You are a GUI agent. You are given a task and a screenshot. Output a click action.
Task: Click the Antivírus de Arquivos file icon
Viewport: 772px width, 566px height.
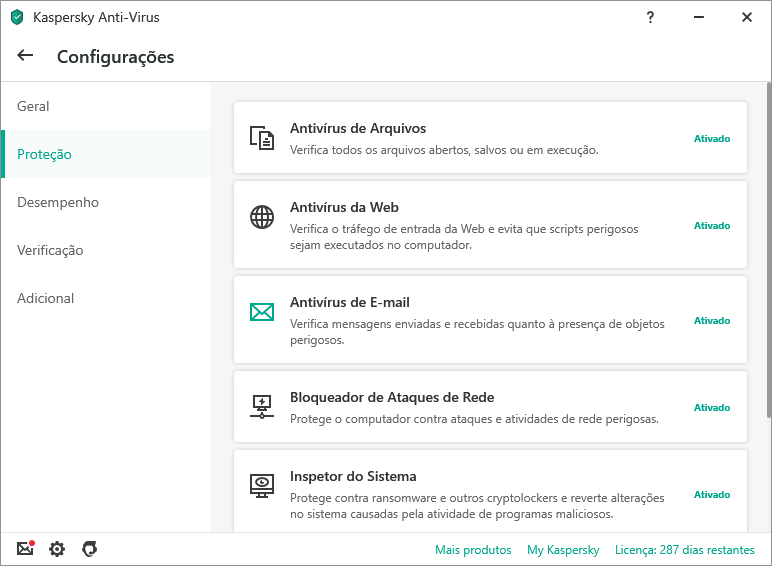click(262, 138)
